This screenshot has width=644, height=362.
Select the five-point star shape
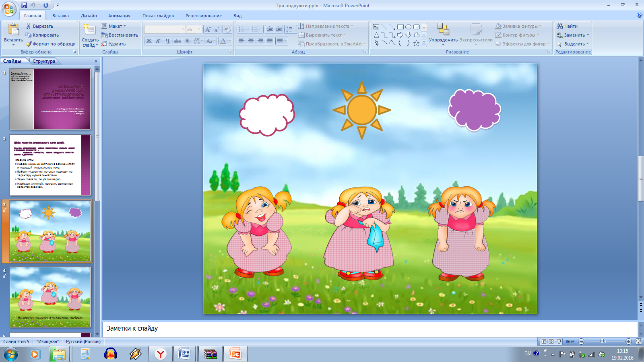click(x=416, y=43)
